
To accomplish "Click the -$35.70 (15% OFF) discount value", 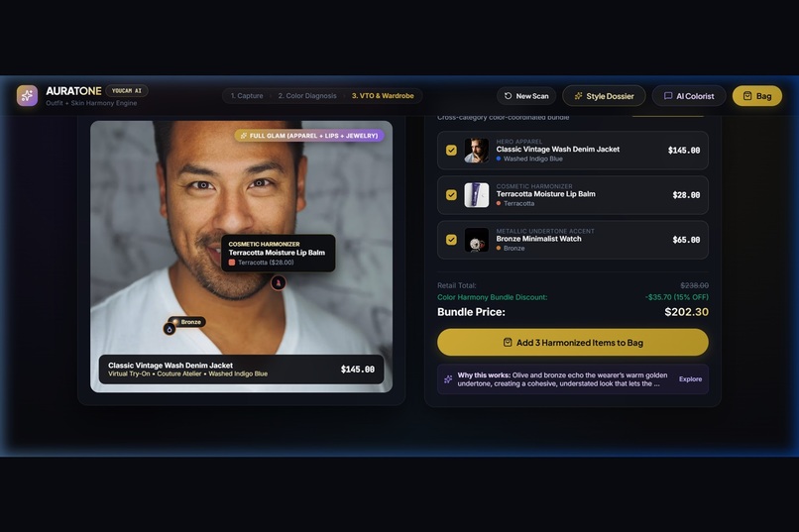I will pyautogui.click(x=677, y=297).
